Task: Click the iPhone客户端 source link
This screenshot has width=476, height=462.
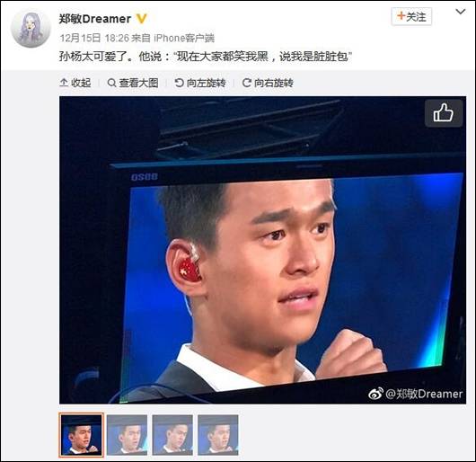Action: (x=184, y=39)
